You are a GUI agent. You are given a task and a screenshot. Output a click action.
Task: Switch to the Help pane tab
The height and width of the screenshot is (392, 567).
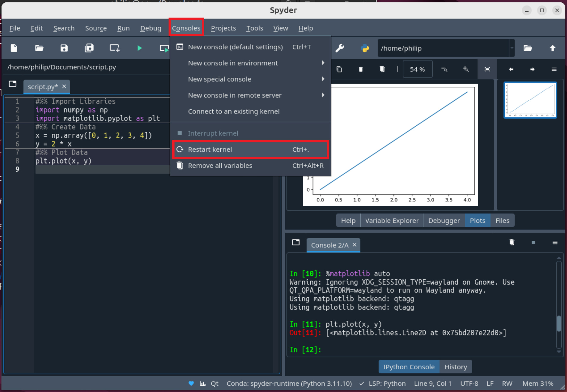[x=348, y=220]
